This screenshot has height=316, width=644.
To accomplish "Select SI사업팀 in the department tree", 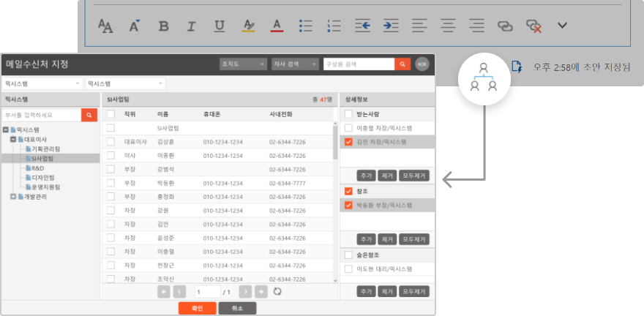I will pos(42,159).
